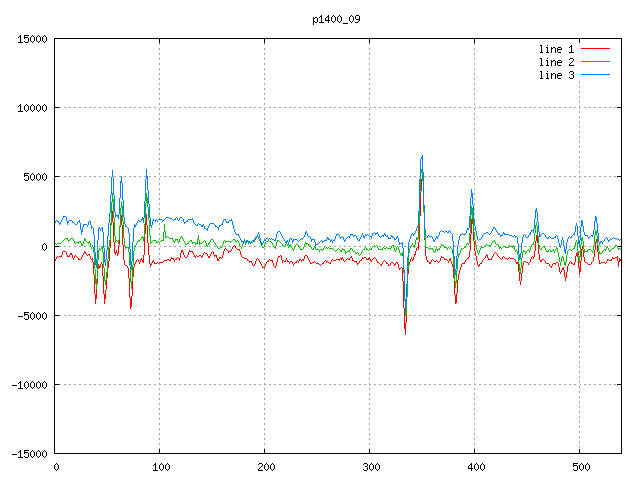Click the 5000 y-axis tick label
Screen dimensions: 640x480
click(35, 177)
